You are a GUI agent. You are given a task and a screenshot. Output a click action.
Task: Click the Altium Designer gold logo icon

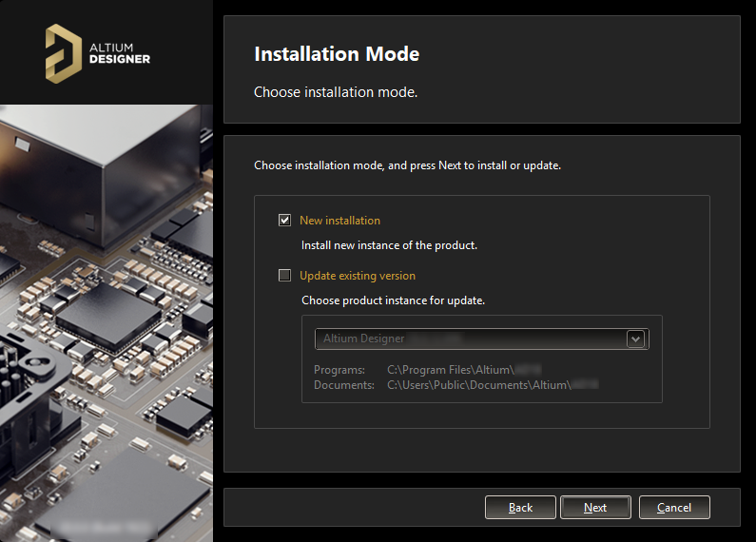pyautogui.click(x=63, y=53)
